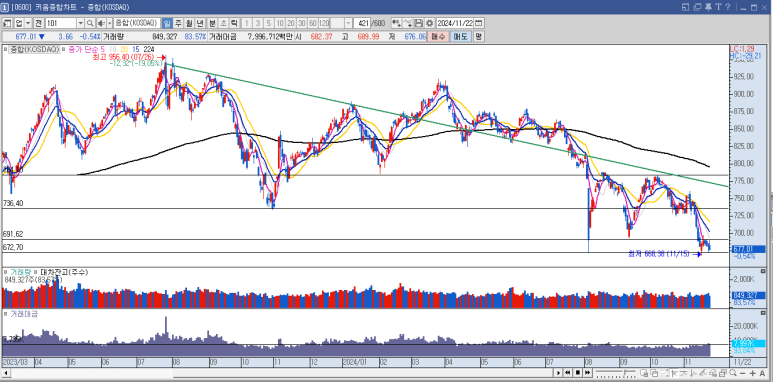
Task: Click the pin window icon in title bar
Action: (x=708, y=7)
